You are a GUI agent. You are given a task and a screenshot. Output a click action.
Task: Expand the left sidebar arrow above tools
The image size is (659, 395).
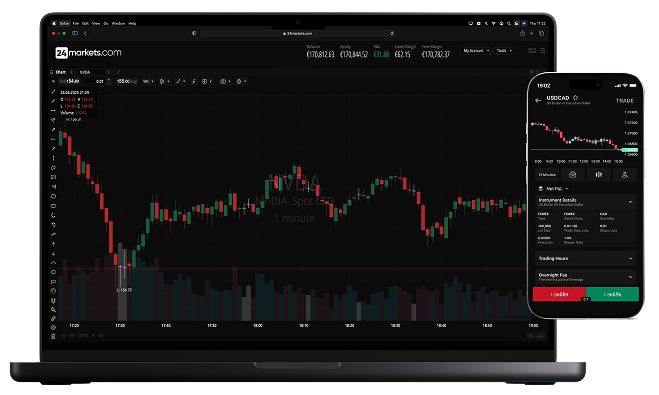(x=53, y=81)
